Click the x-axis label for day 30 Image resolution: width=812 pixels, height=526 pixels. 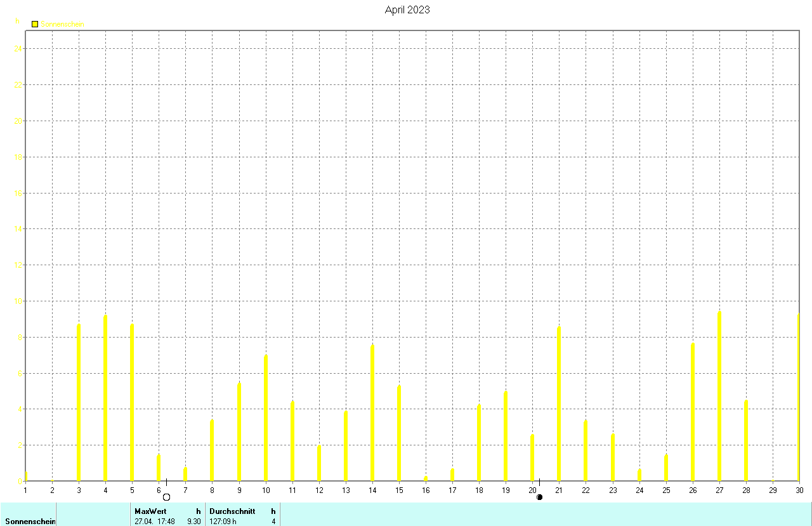[799, 490]
